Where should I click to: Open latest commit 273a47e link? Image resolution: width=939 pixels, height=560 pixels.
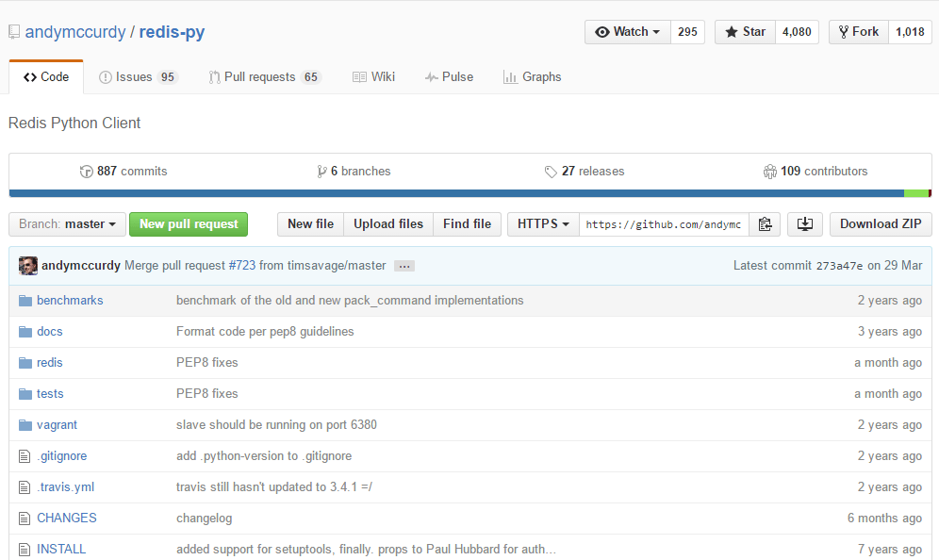pos(839,266)
